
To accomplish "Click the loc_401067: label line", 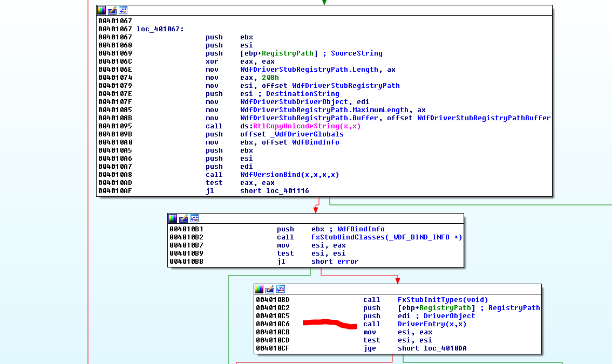I will coord(160,29).
